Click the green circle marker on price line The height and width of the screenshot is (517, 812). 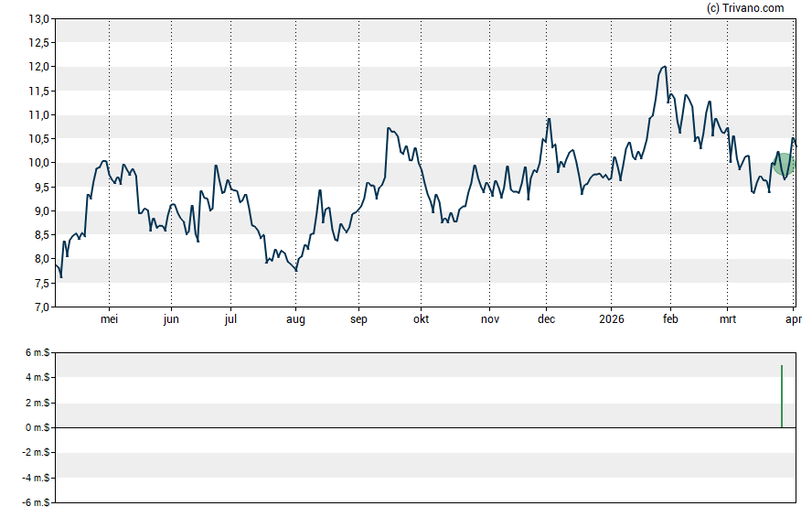click(x=784, y=165)
